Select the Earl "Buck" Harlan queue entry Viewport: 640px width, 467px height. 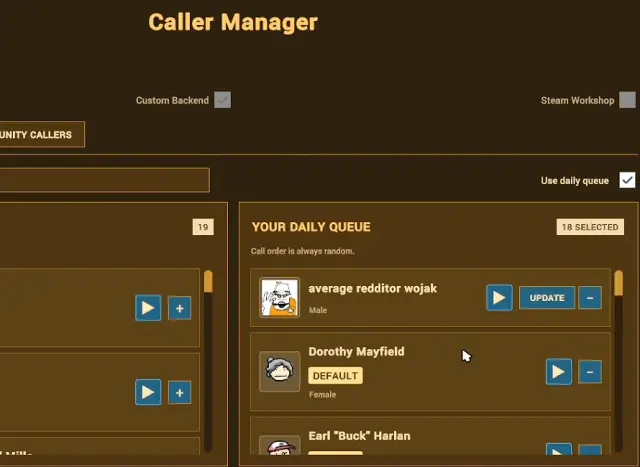pos(430,436)
